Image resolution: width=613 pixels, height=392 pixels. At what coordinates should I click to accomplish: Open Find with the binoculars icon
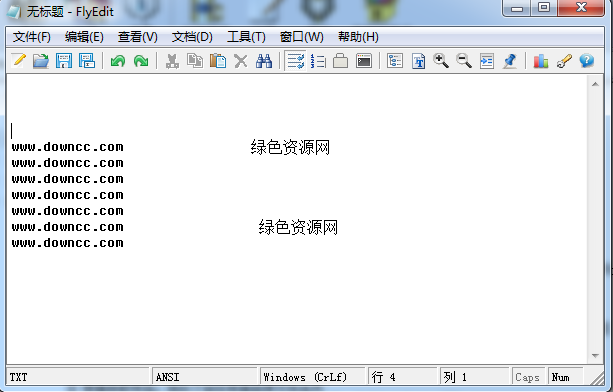[x=264, y=61]
